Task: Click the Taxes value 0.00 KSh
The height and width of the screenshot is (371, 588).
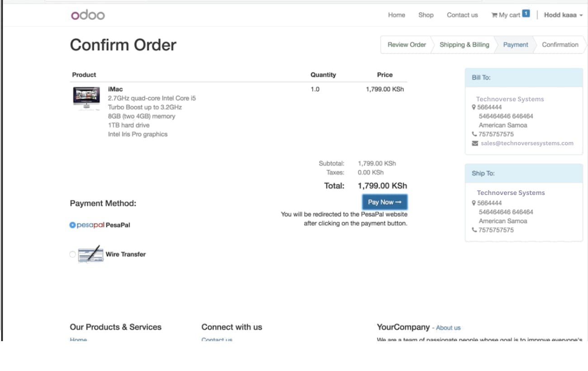Action: click(370, 172)
